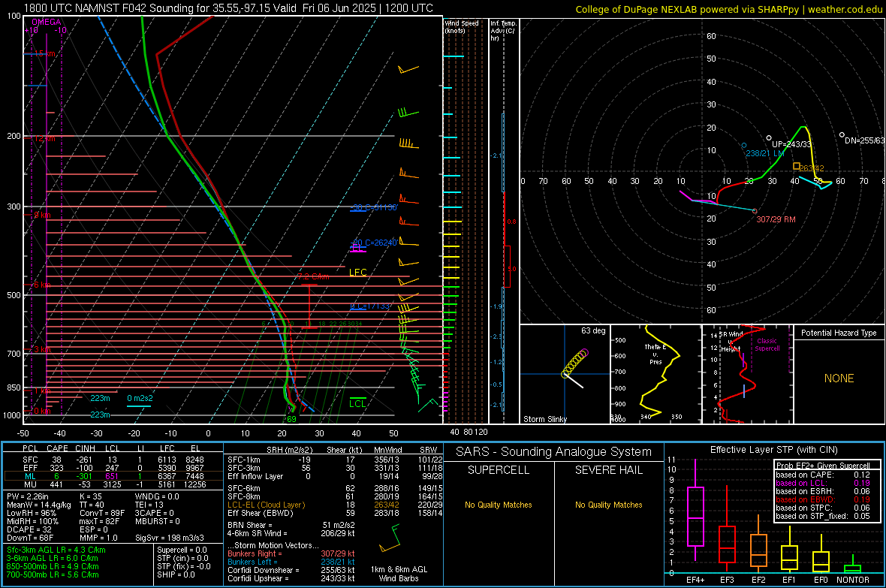
Task: Select the highlighted ML parcel row
Action: (113, 477)
